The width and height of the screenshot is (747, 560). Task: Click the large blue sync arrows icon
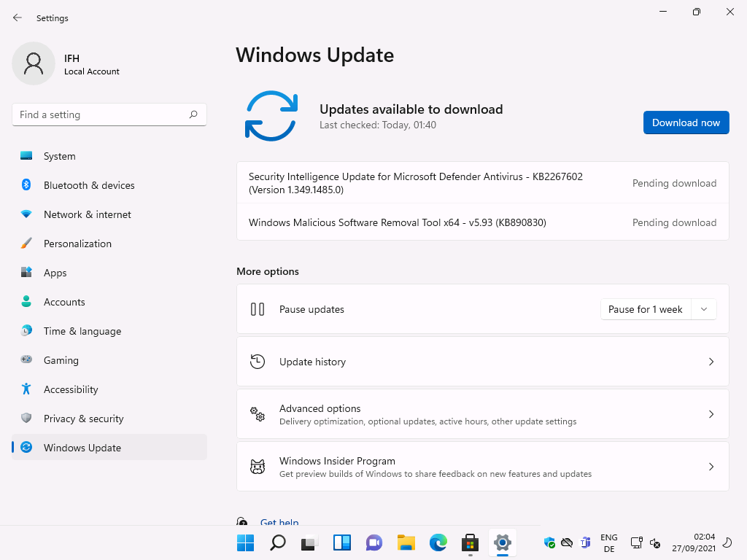tap(271, 116)
